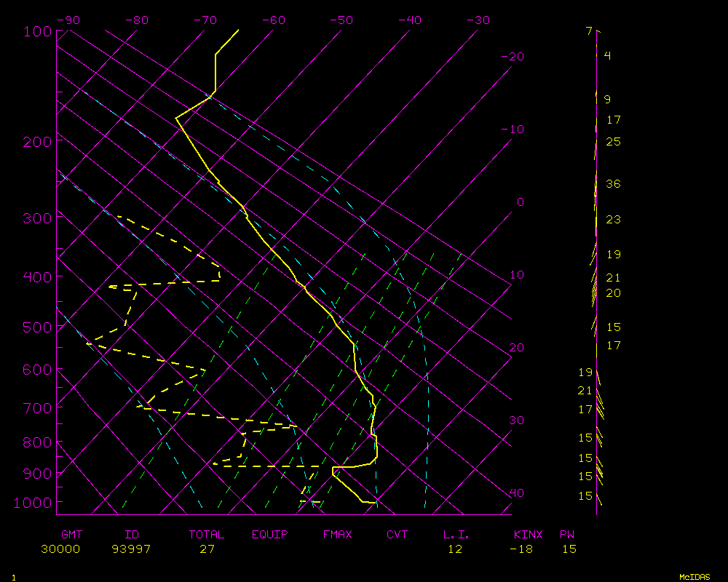Click the 40 temperature label at right
This screenshot has height=582, width=728.
(x=516, y=493)
